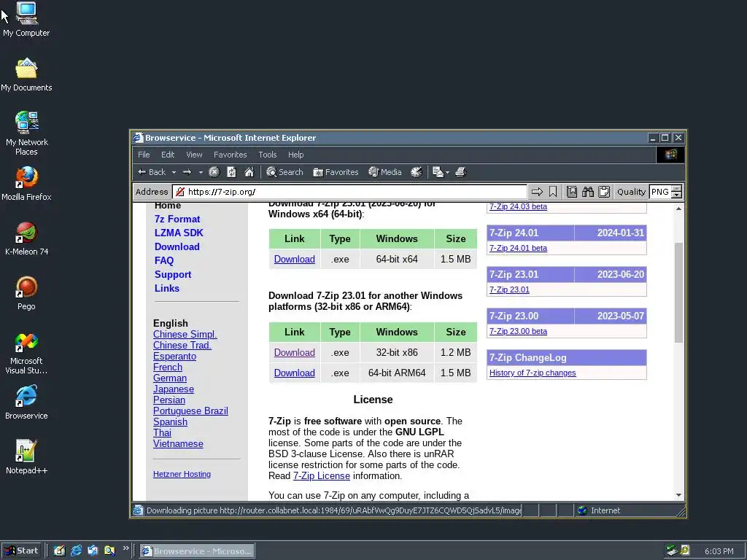Select the Microsoft Visual Studio shortcut

26,354
